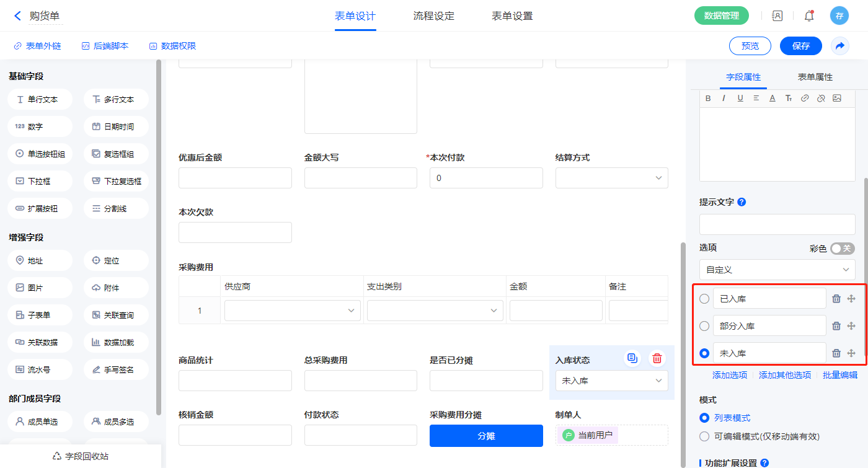The image size is (868, 468).
Task: Open the 自定义 options source dropdown
Action: [x=777, y=270]
